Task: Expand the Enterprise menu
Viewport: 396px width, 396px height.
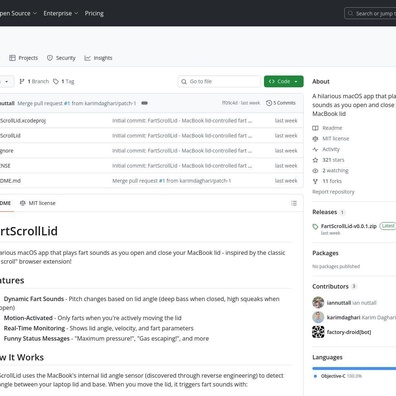Action: [61, 13]
